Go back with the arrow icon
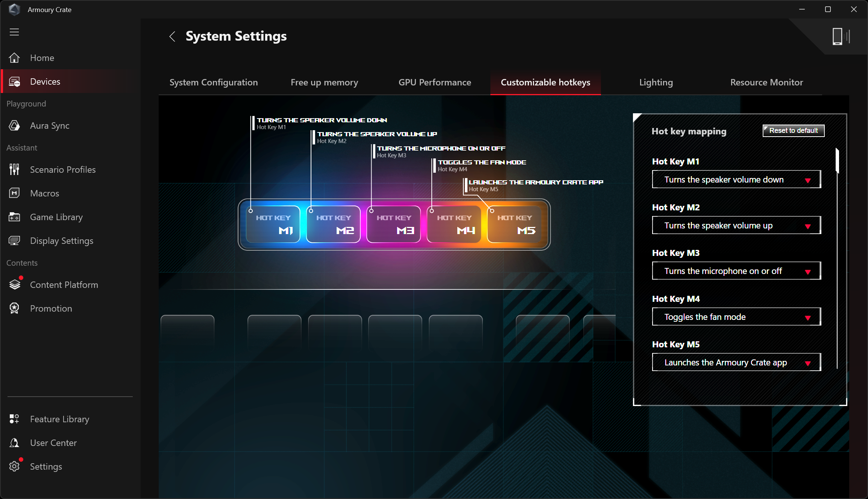 click(172, 37)
